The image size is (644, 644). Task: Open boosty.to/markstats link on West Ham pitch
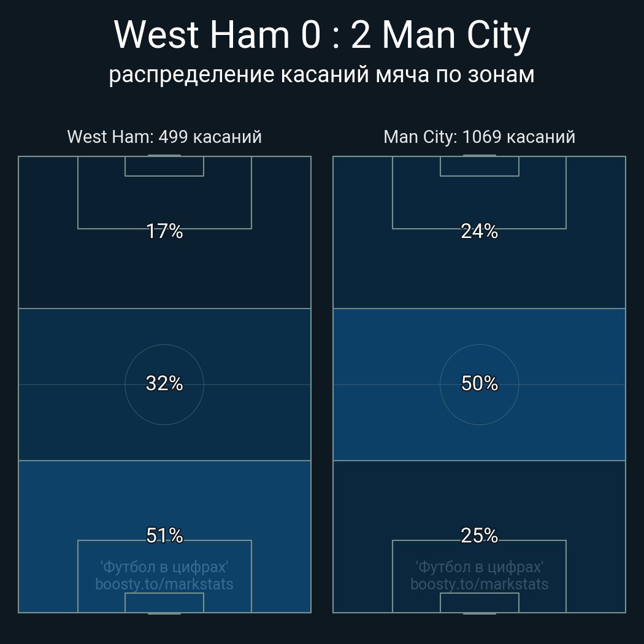point(164,584)
